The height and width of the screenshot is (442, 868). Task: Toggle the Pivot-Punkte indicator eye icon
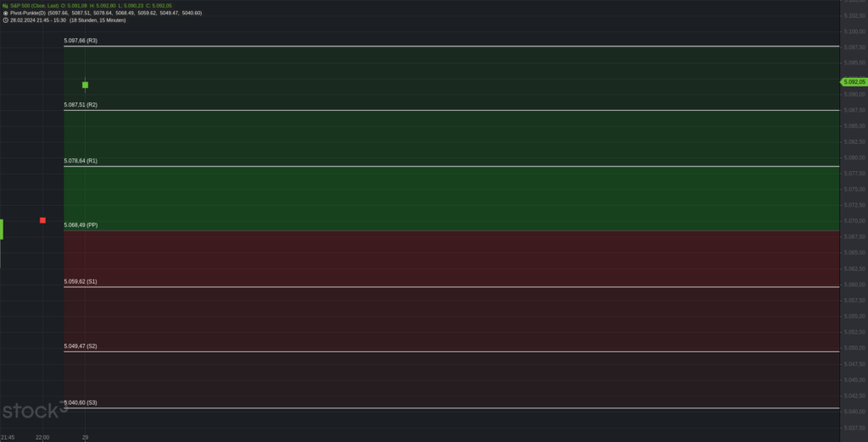coord(5,13)
